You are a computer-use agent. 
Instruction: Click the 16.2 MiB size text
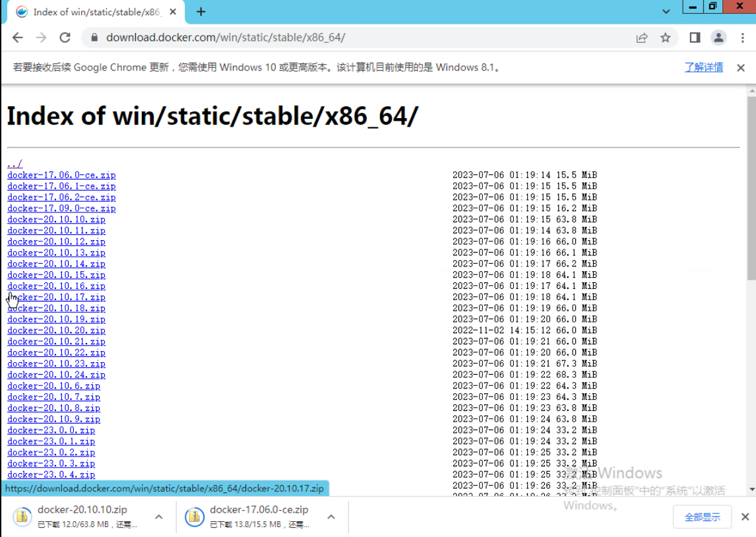tap(576, 208)
